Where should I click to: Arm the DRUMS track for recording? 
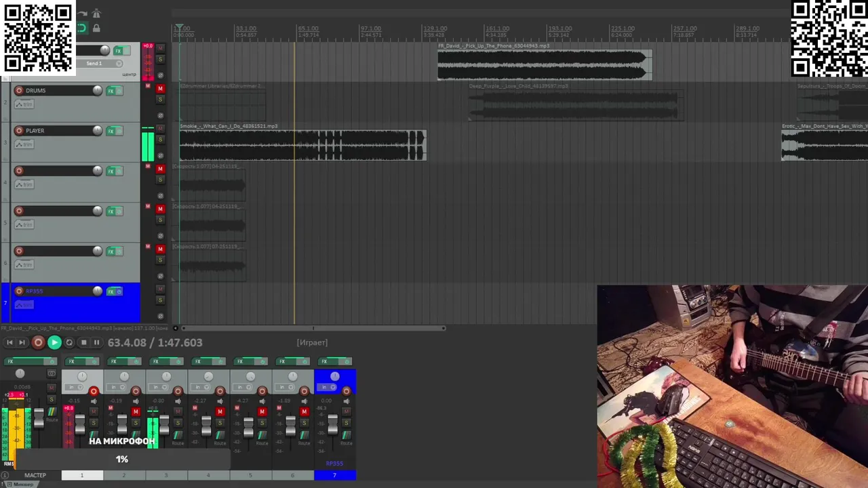pyautogui.click(x=19, y=91)
